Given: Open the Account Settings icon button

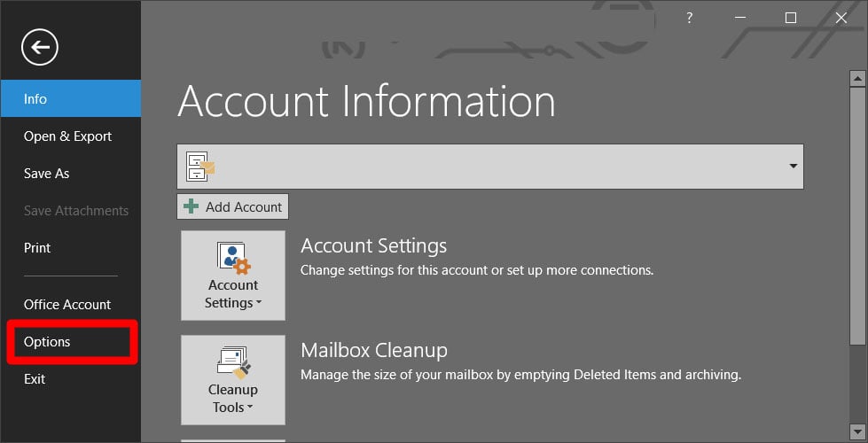Looking at the screenshot, I should [233, 276].
